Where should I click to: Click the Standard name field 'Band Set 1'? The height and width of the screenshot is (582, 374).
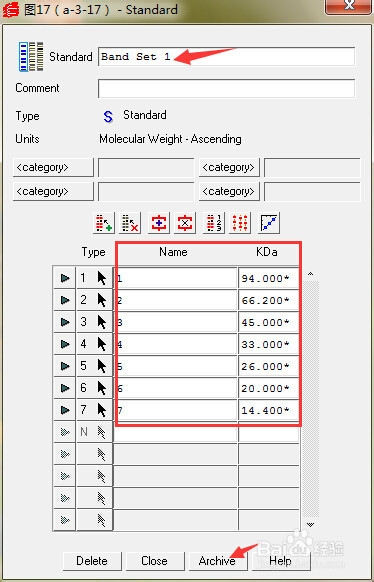pos(226,56)
